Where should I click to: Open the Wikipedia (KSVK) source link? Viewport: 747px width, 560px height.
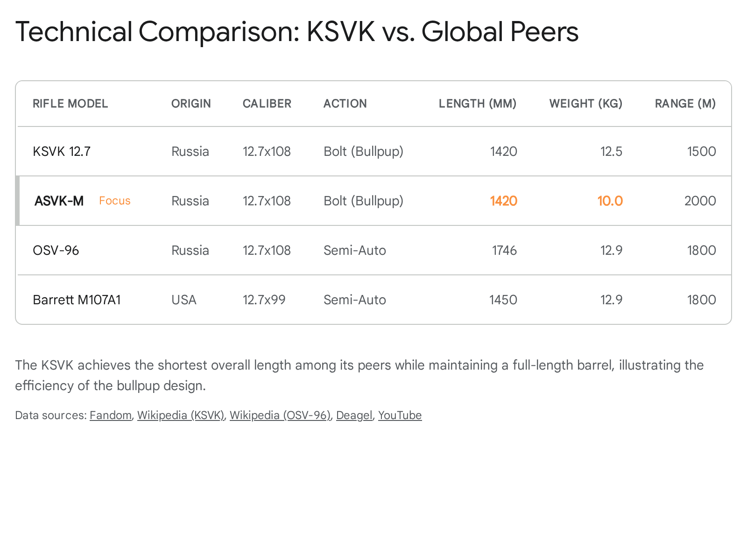(181, 415)
